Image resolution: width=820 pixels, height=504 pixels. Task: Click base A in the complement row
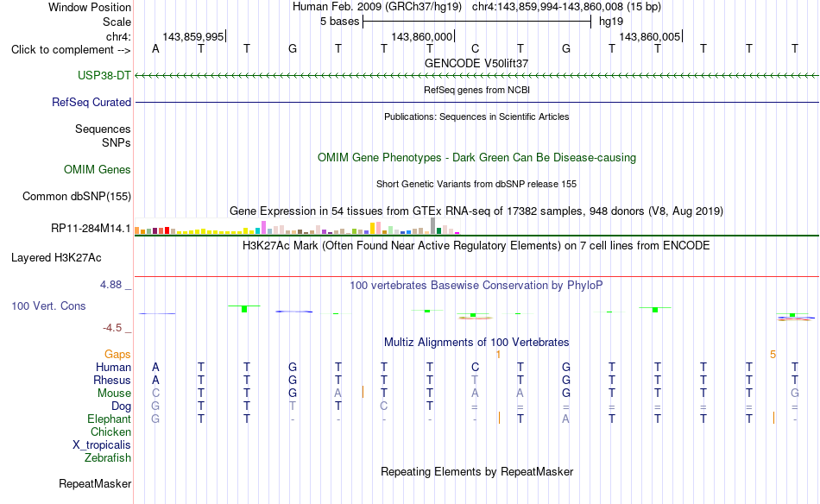(x=155, y=48)
